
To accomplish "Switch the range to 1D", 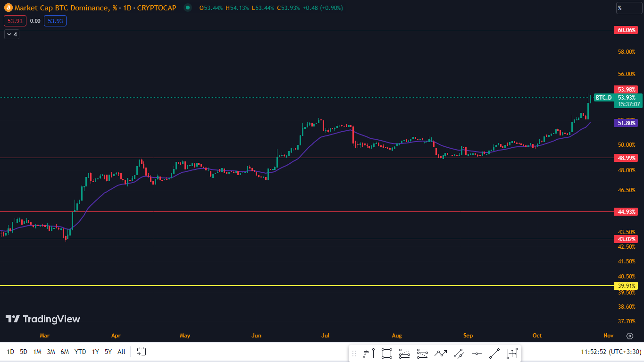I will (x=10, y=352).
